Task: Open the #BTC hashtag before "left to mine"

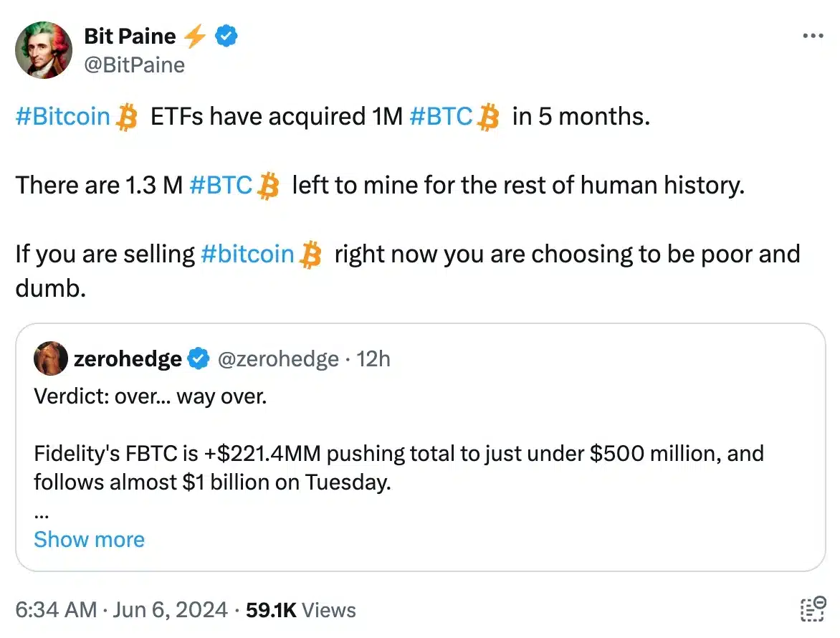Action: [221, 186]
